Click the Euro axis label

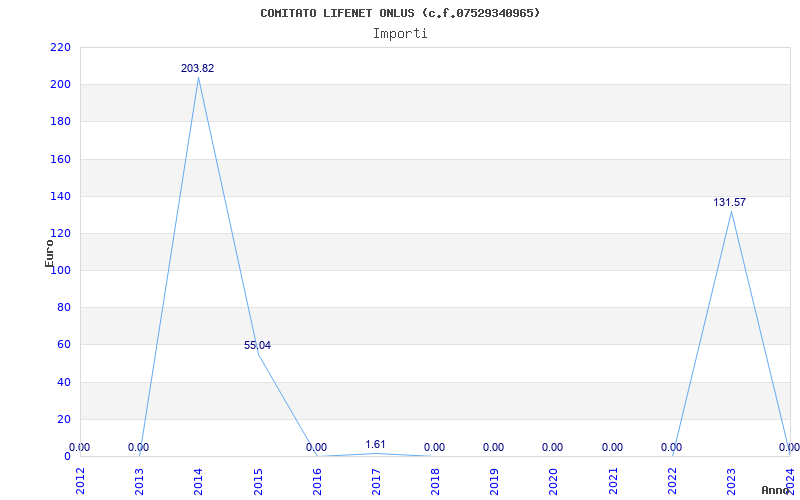49,254
